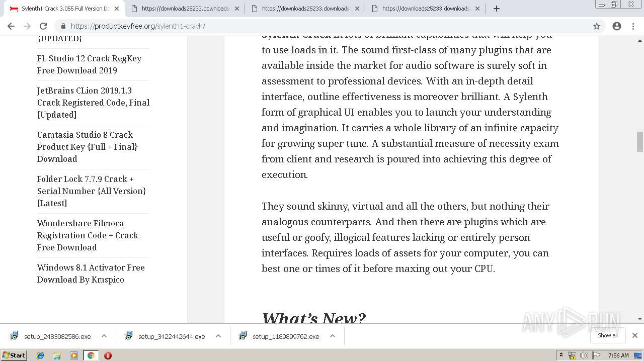Open Wondershare Filmora Registration Code link
Image resolution: width=644 pixels, height=362 pixels.
(88, 235)
